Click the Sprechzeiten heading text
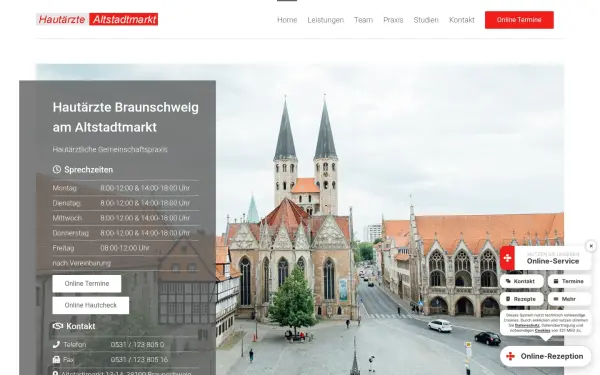 pos(88,170)
